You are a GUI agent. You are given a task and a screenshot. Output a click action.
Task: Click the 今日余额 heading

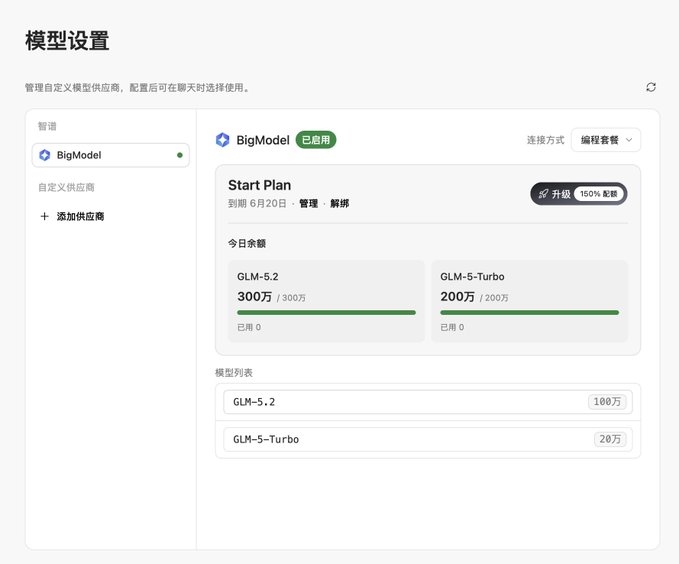pyautogui.click(x=247, y=243)
